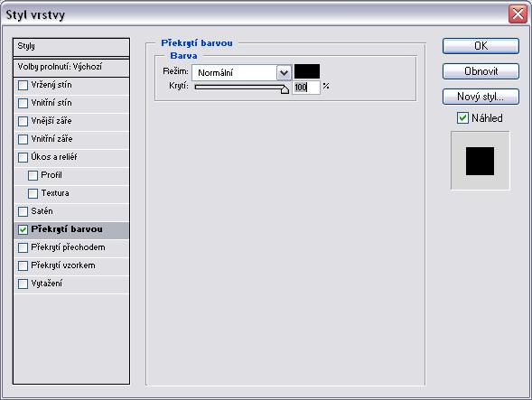Tick the Textura sub-option checkbox
The width and height of the screenshot is (532, 400).
pyautogui.click(x=33, y=193)
